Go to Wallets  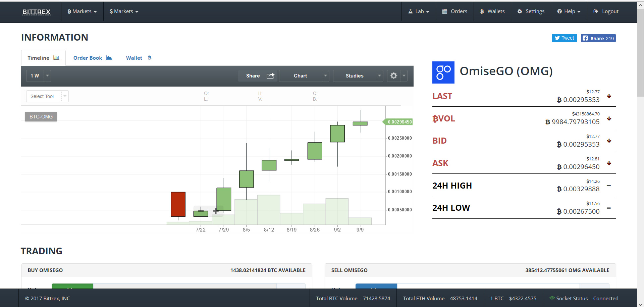pyautogui.click(x=492, y=11)
